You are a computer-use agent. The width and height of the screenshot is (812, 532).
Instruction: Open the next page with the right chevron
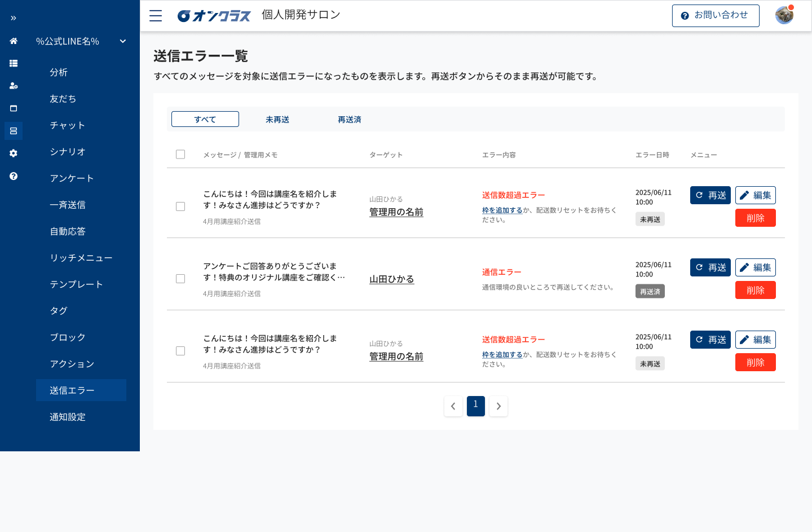point(498,406)
